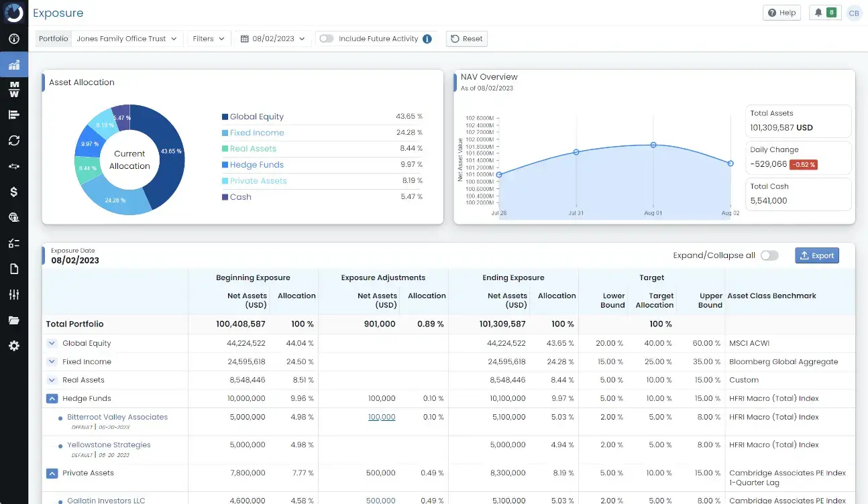Screen dimensions: 868x504
Task: Click the dollar sign sidebar icon
Action: pyautogui.click(x=13, y=192)
